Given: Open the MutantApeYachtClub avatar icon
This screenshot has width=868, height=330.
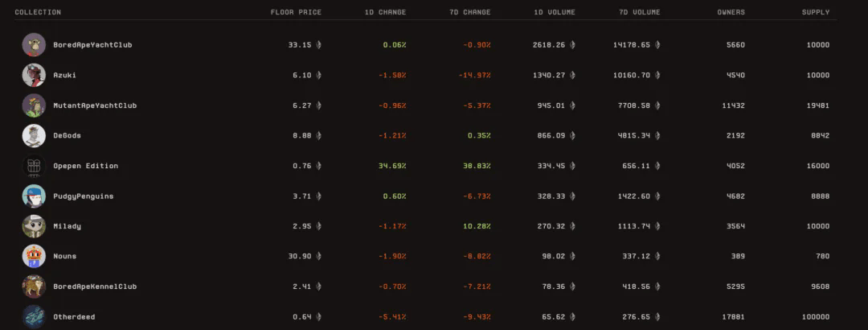Looking at the screenshot, I should 34,105.
